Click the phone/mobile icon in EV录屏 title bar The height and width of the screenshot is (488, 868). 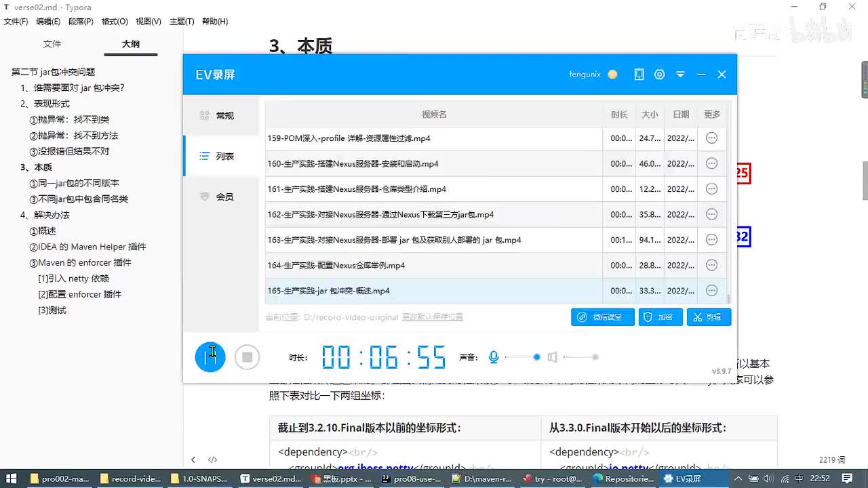639,75
